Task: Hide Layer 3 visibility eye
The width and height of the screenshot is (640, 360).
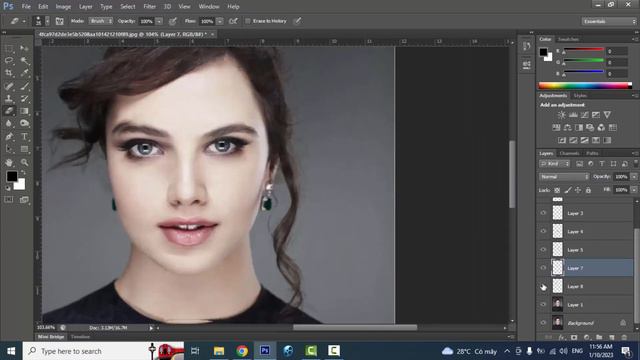Action: pyautogui.click(x=543, y=213)
